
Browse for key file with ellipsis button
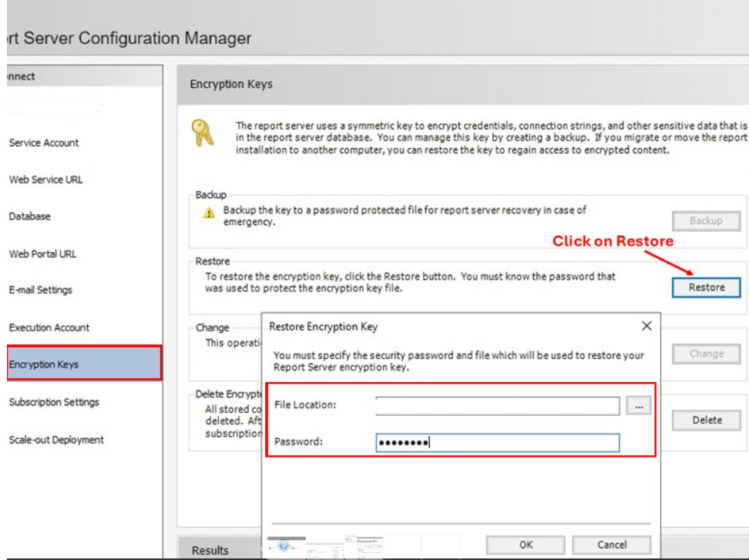pos(639,405)
